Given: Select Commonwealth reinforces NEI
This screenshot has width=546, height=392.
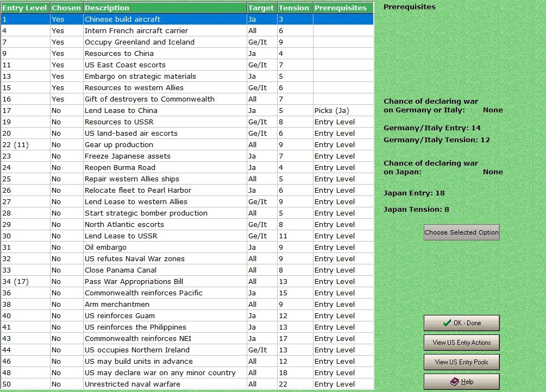Looking at the screenshot, I should coord(187,338).
